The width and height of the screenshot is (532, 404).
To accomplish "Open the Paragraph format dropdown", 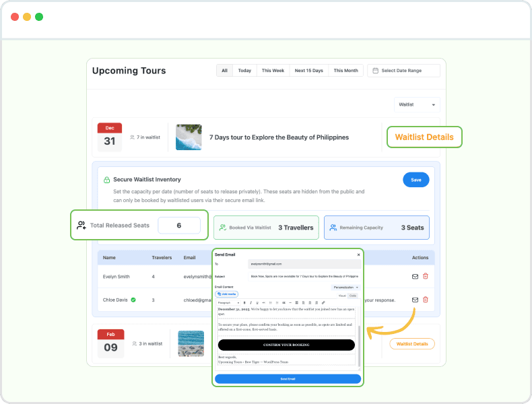I will pyautogui.click(x=228, y=302).
